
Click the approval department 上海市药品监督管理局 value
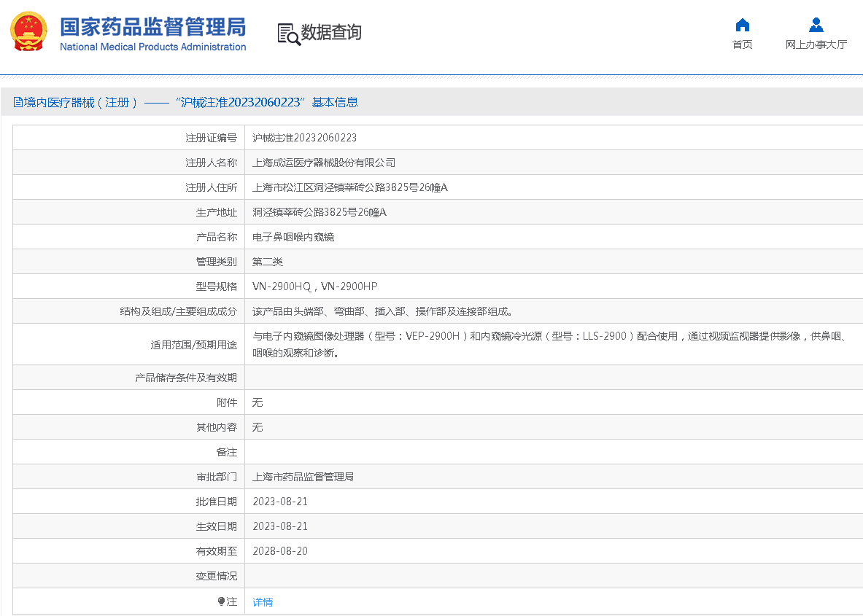tap(303, 477)
